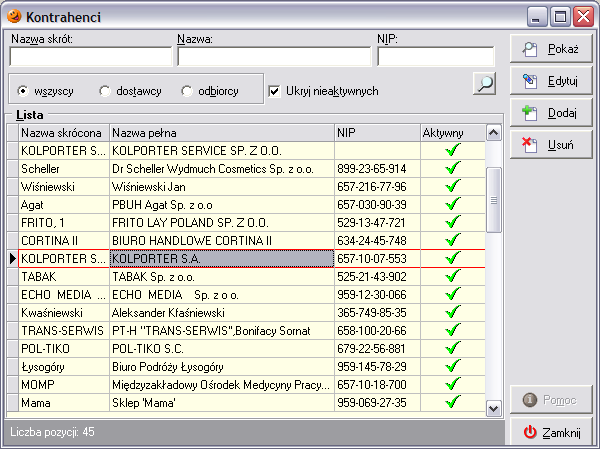The height and width of the screenshot is (449, 600).
Task: Click NIP value 634-24-45-748
Action: (372, 240)
